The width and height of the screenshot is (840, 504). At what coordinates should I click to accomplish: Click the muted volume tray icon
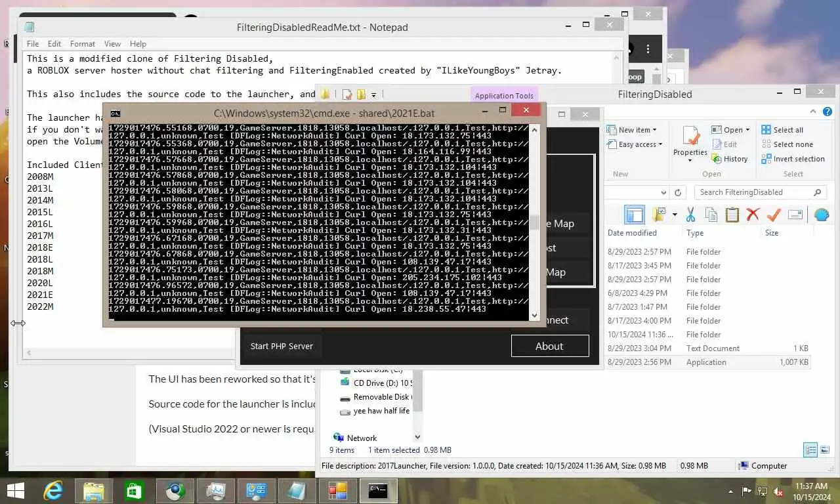click(779, 491)
